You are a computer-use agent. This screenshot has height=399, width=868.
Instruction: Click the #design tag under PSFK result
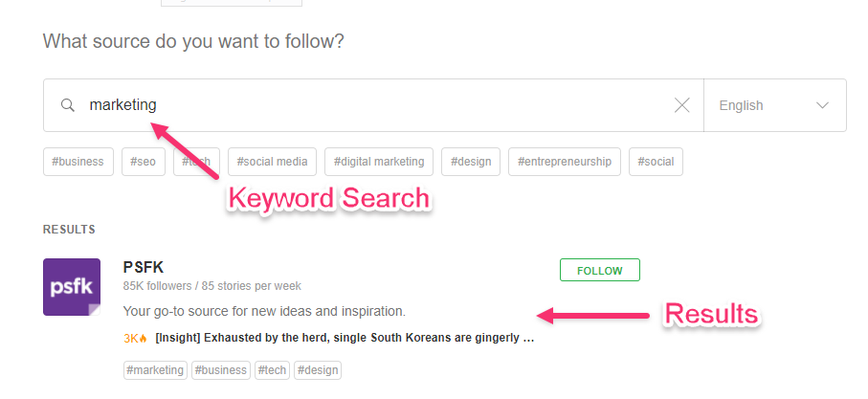(x=318, y=369)
